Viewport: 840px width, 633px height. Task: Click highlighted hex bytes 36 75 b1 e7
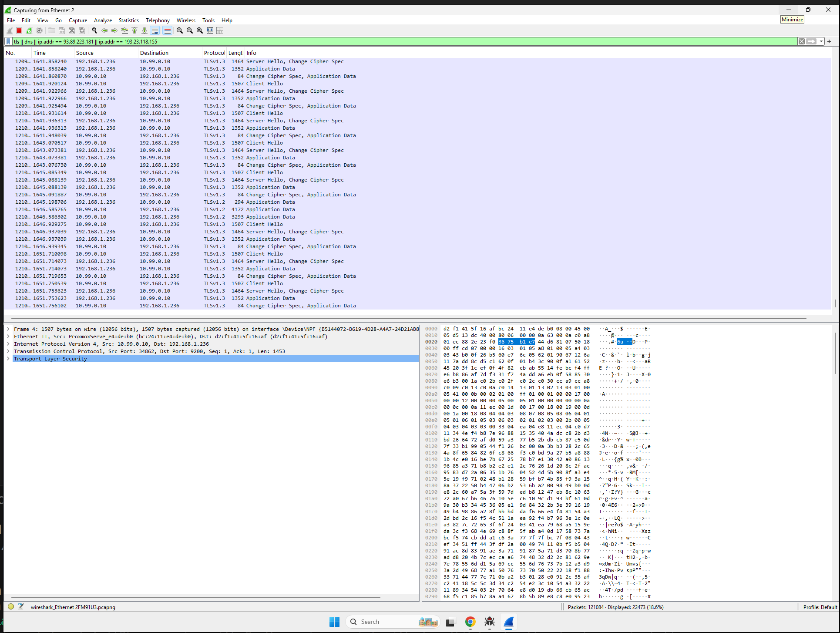(516, 342)
